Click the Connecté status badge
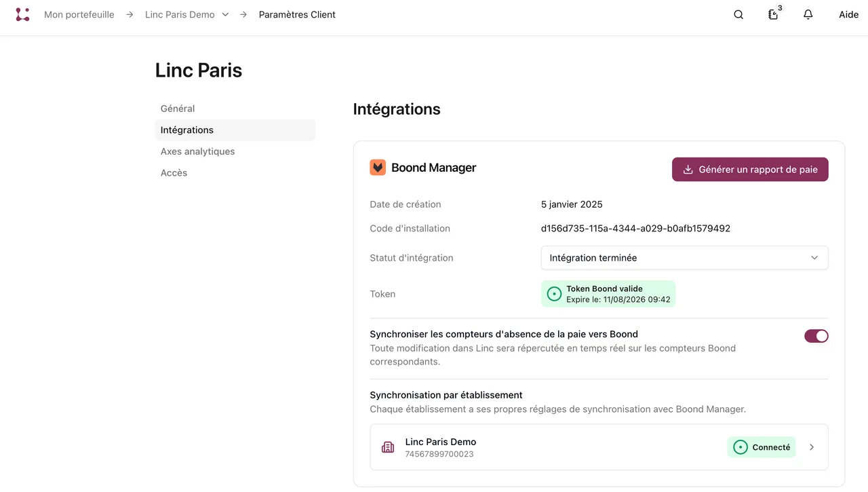 762,447
